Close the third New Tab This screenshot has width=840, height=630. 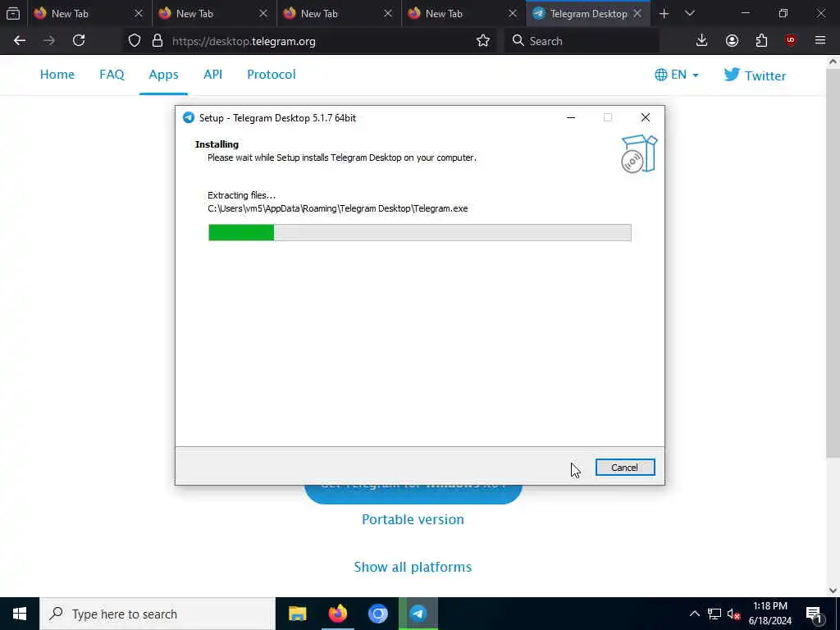388,14
